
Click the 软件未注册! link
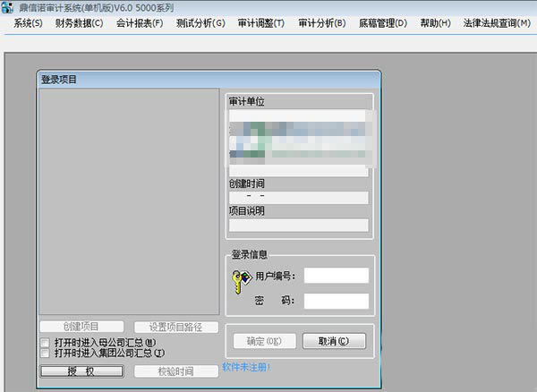click(x=246, y=367)
